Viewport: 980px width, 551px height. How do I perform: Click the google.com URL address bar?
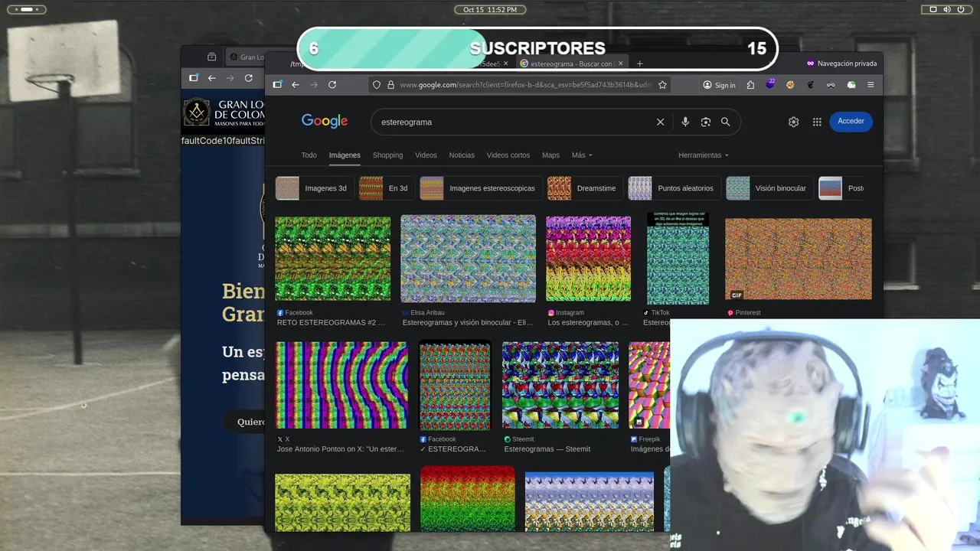point(525,85)
